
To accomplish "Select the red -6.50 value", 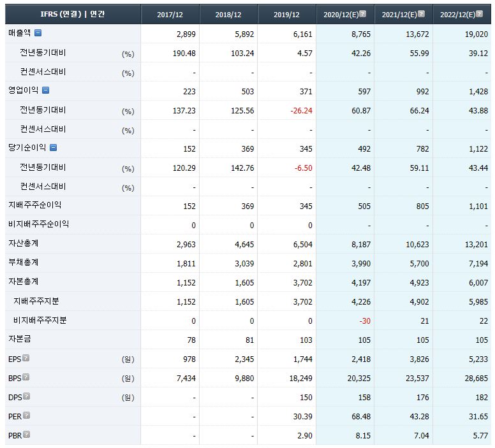I will pyautogui.click(x=304, y=168).
